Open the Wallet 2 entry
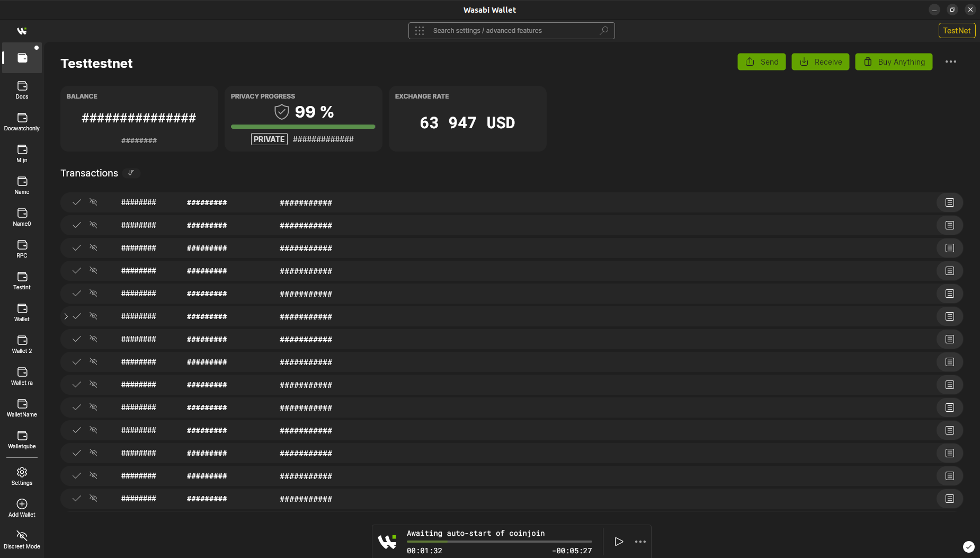The width and height of the screenshot is (980, 558). click(22, 344)
